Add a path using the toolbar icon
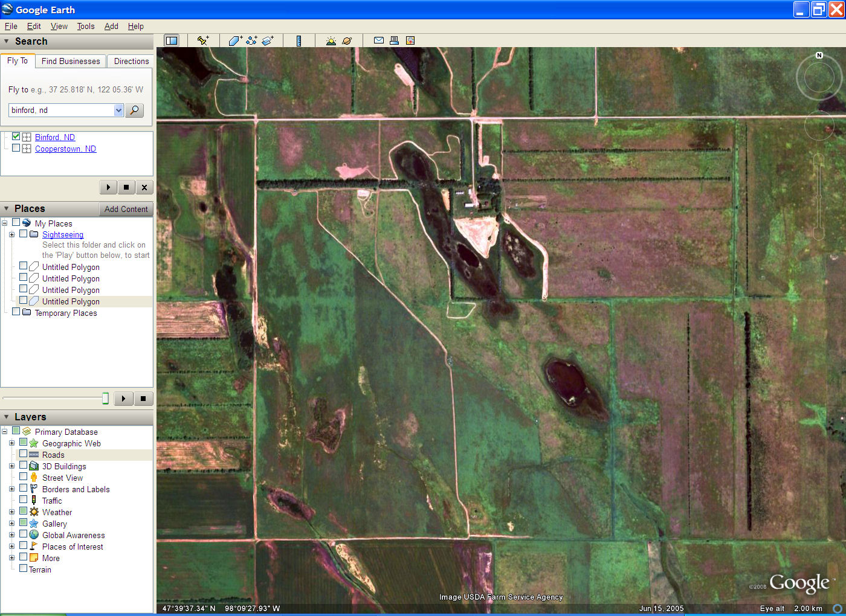The height and width of the screenshot is (616, 846). click(251, 40)
